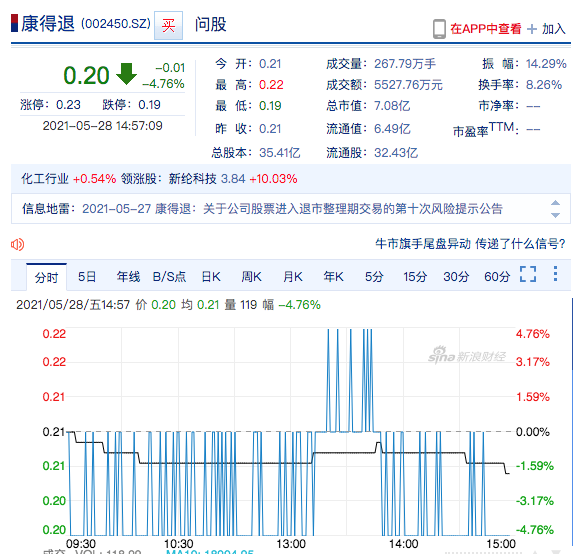Click the plus icon to add watchlist
The width and height of the screenshot is (573, 554).
pyautogui.click(x=532, y=29)
